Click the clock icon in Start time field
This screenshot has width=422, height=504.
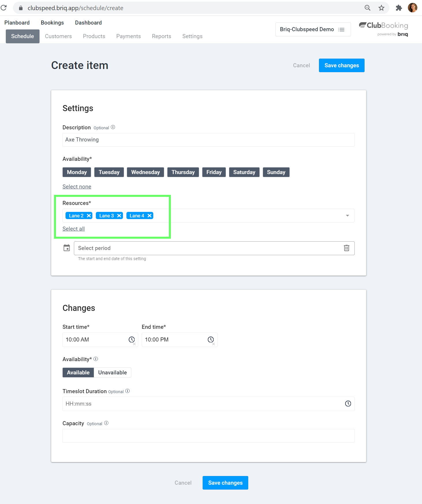coord(132,339)
